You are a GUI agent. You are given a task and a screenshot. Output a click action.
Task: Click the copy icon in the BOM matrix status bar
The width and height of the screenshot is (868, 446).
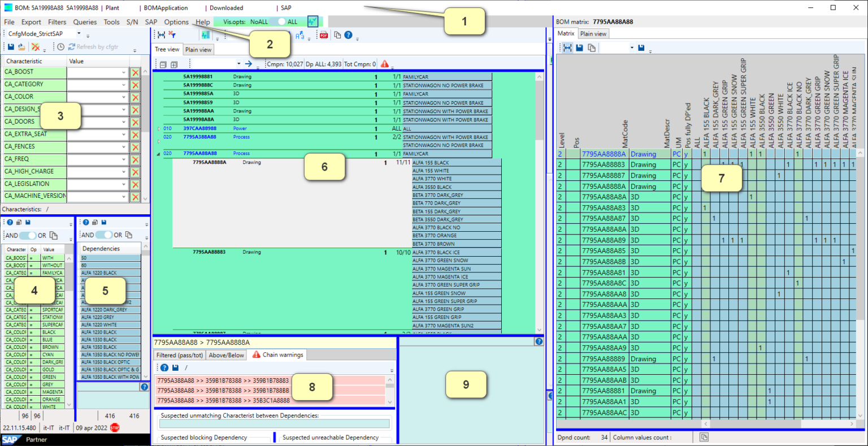click(x=704, y=437)
